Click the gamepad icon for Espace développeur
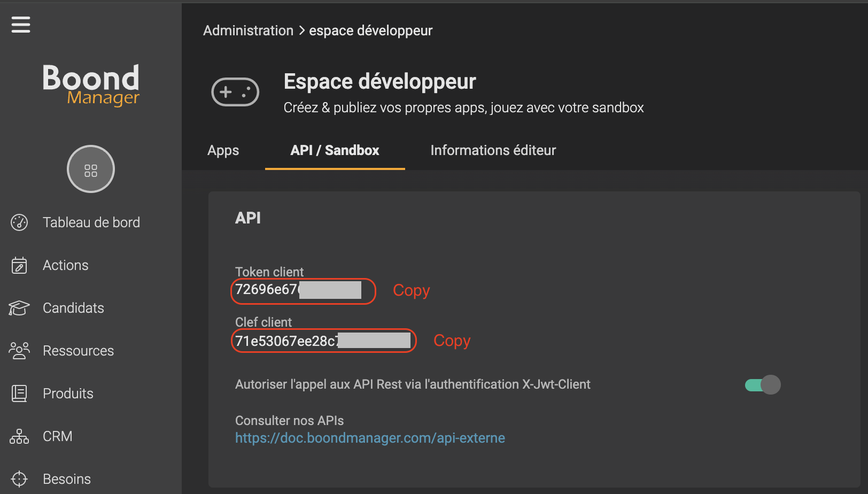The image size is (868, 494). [235, 92]
